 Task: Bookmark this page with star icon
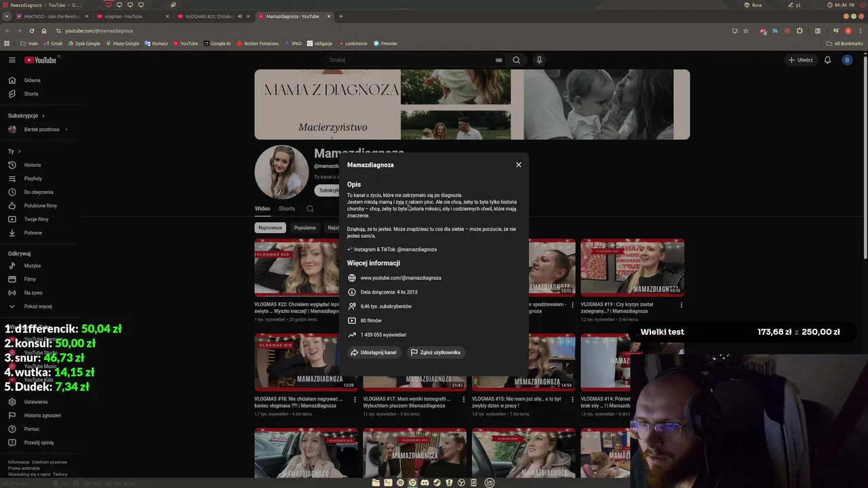coord(746,30)
